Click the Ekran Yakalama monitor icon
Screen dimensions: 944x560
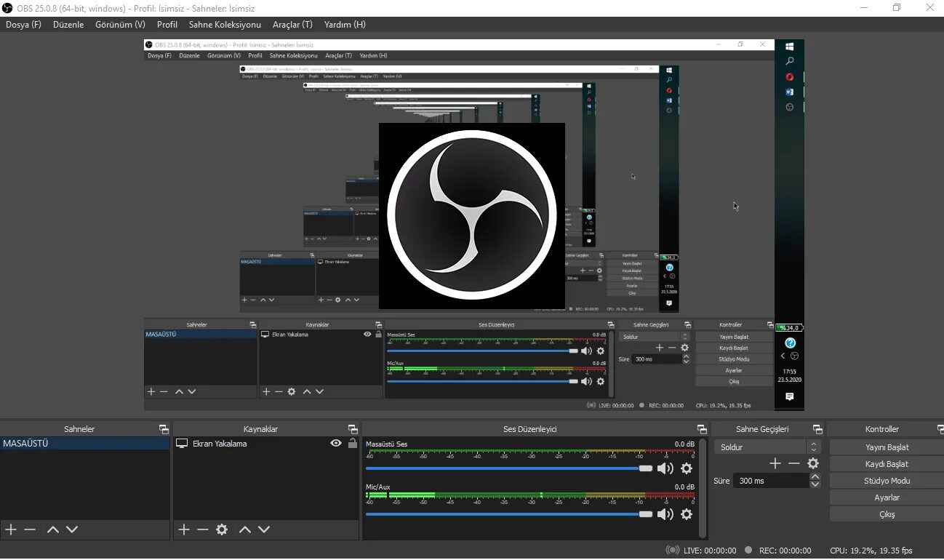tap(182, 444)
